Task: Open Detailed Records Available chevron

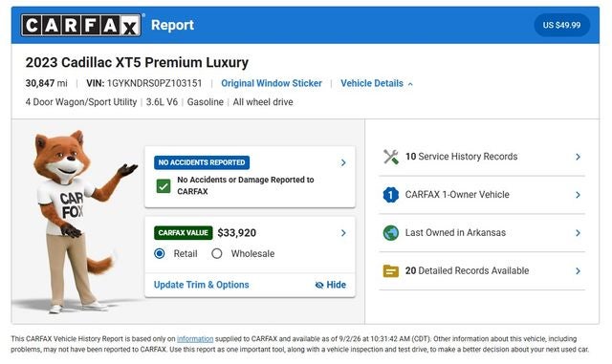Action: [x=578, y=270]
